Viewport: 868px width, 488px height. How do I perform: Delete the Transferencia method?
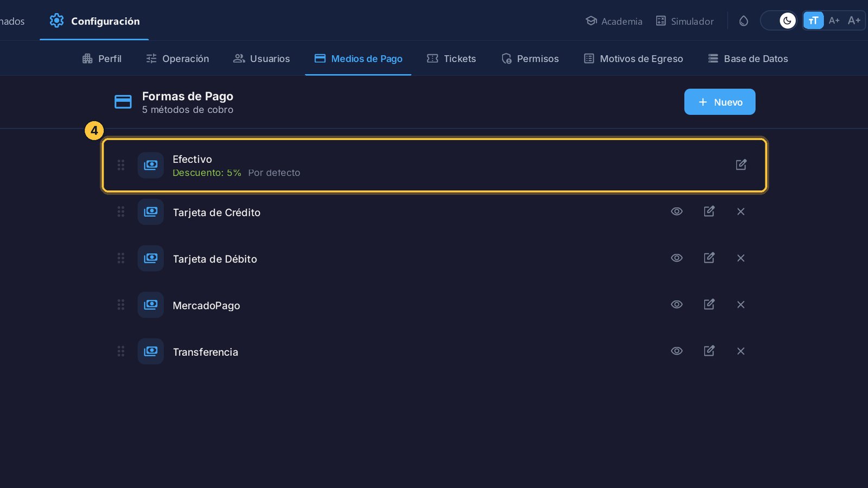pos(741,351)
